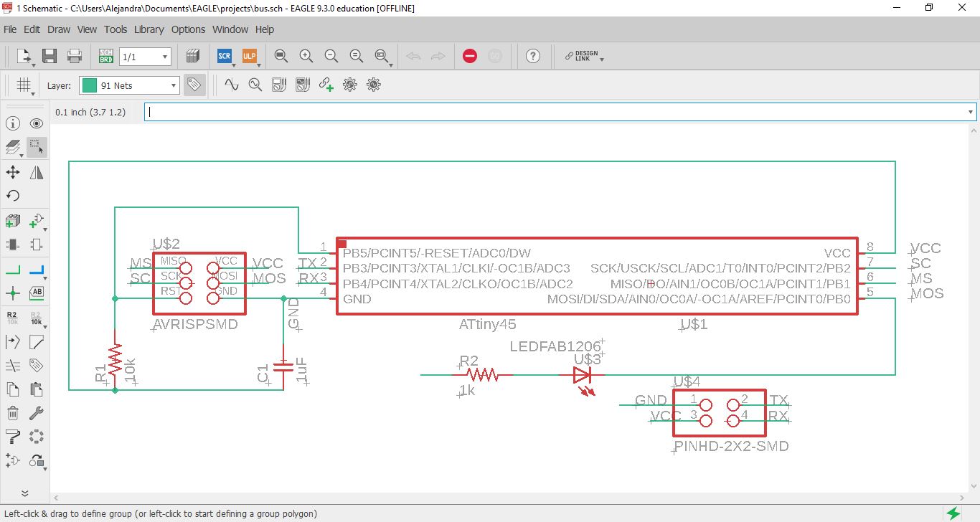Screen dimensions: 980x522
Task: Open the Edit menu
Action: point(32,29)
